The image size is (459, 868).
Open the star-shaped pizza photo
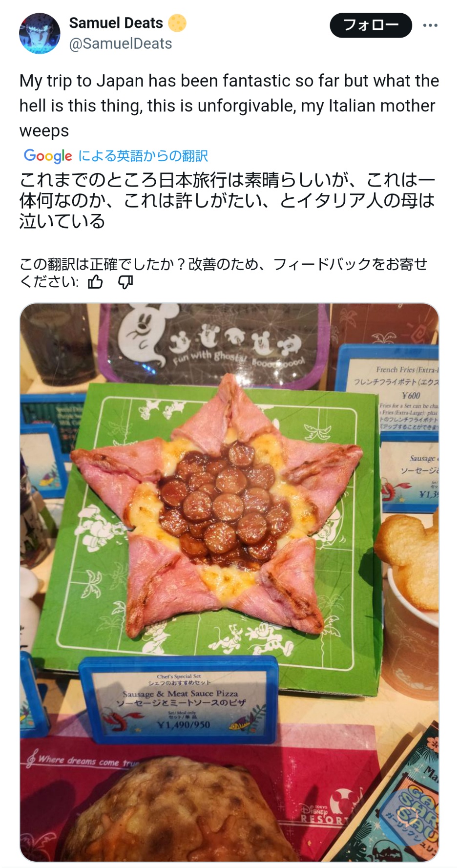(x=229, y=583)
